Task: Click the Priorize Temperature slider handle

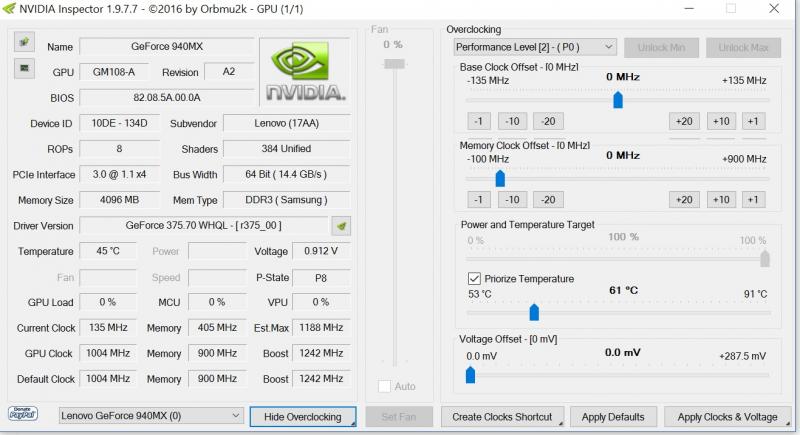Action: 534,312
